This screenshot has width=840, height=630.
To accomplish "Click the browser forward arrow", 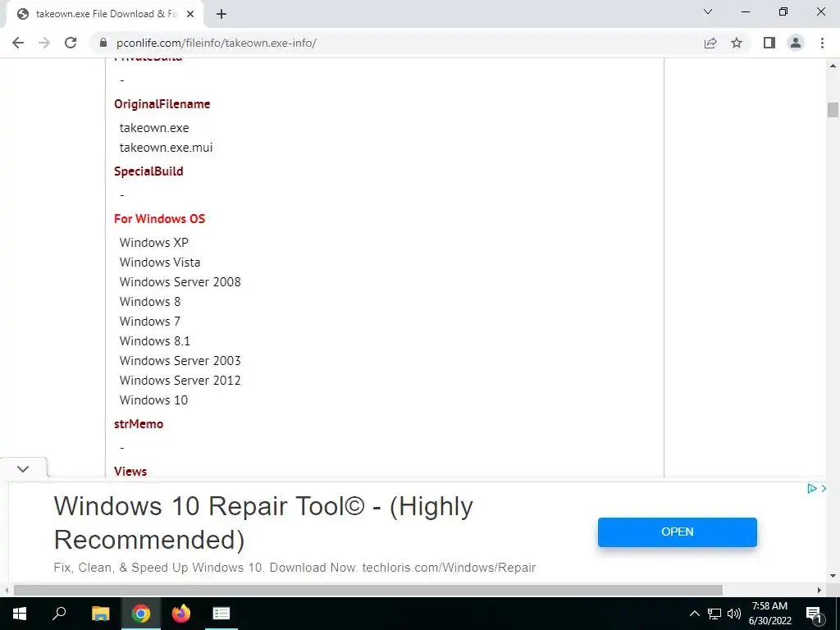I will click(44, 43).
